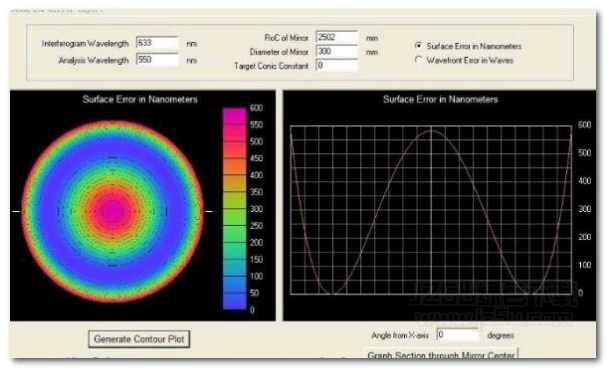
Task: Click the magenta top of color scale
Action: click(x=235, y=116)
